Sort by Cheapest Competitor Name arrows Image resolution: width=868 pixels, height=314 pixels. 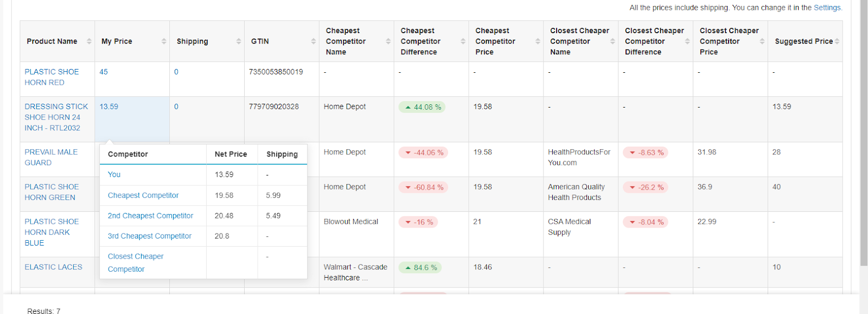click(x=388, y=41)
